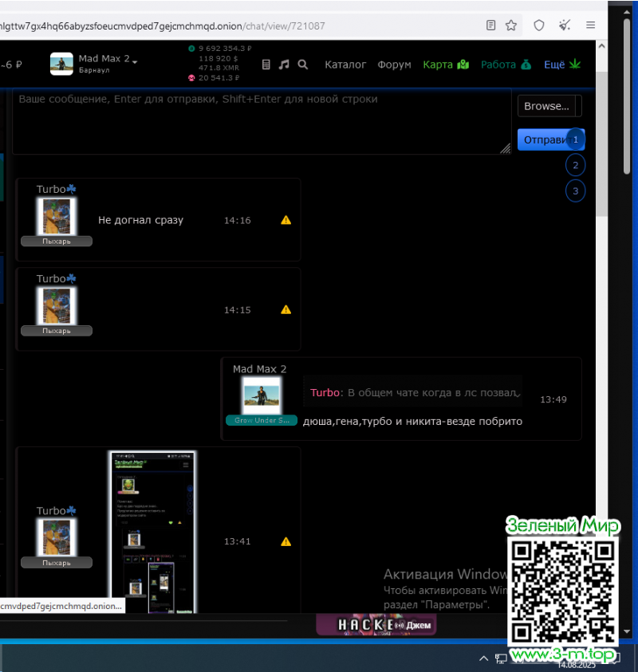Click the calculator icon in the header
Viewport: 638px width, 672px height.
click(x=266, y=65)
